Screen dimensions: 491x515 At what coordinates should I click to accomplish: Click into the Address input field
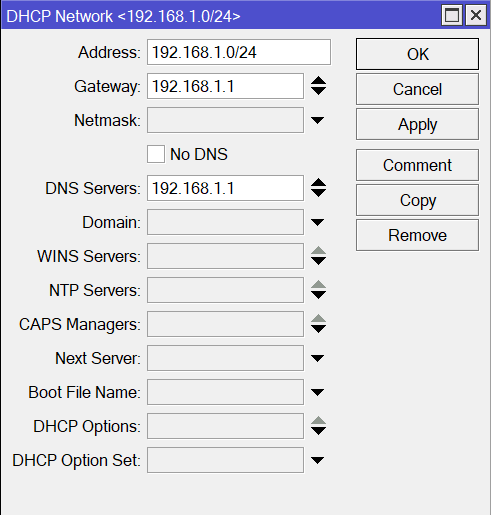[x=239, y=52]
